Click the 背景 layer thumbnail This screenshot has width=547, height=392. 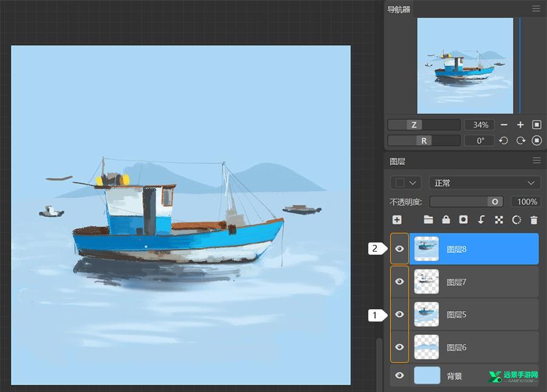pos(427,375)
